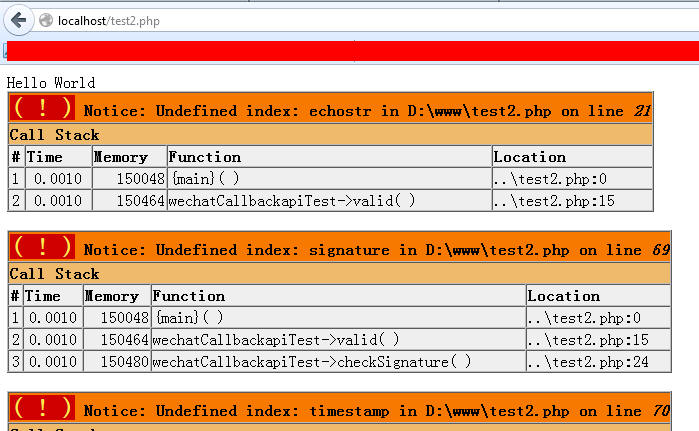
Task: Click the '..\test2.php:24' location cell
Action: click(x=598, y=361)
